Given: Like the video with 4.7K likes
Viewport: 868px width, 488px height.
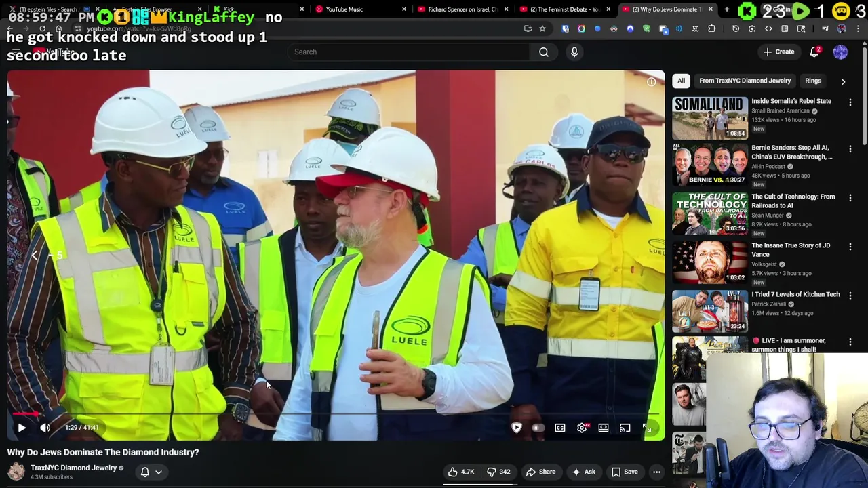Looking at the screenshot, I should (x=460, y=472).
